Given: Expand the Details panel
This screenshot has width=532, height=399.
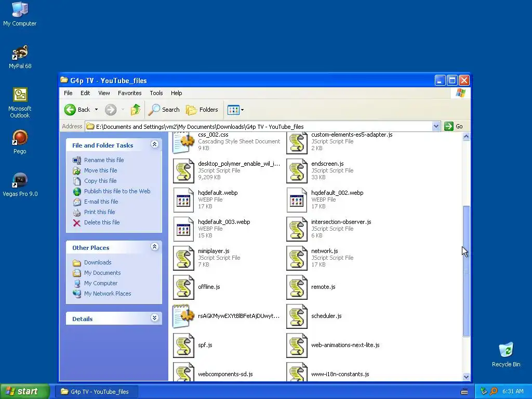Looking at the screenshot, I should click(x=154, y=318).
